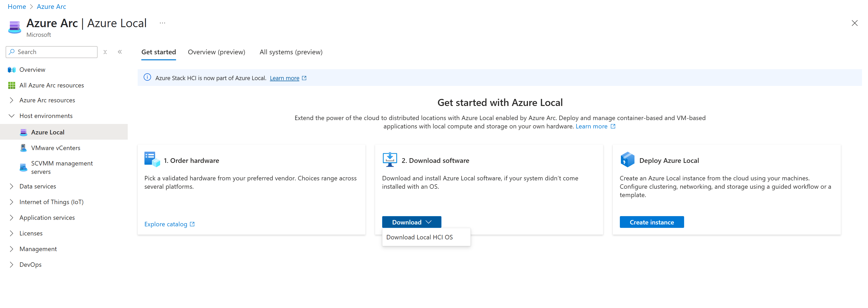Image resolution: width=868 pixels, height=308 pixels.
Task: Click the Create instance button
Action: tap(651, 222)
